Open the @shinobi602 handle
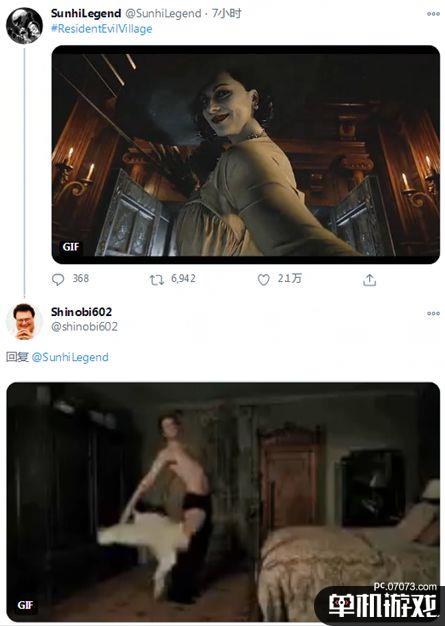This screenshot has width=445, height=626. coord(84,327)
